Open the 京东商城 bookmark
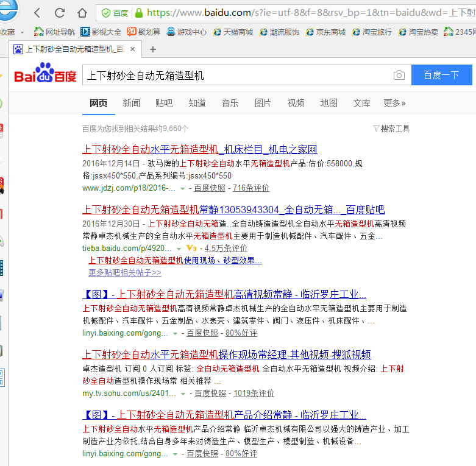The width and height of the screenshot is (476, 466). (x=325, y=32)
